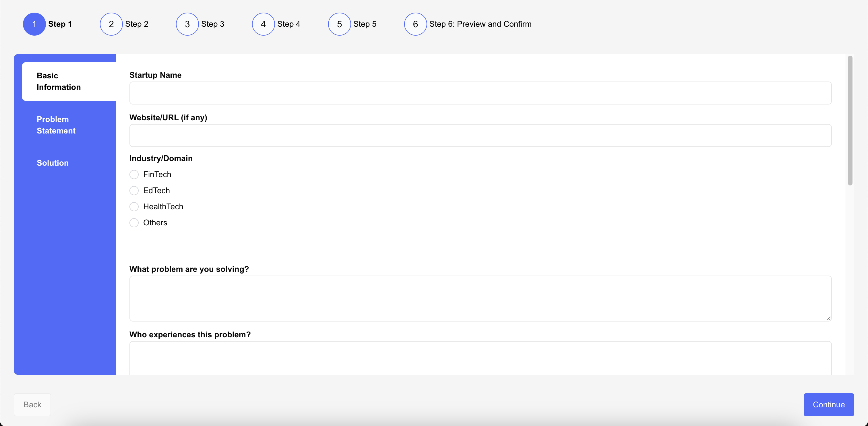The width and height of the screenshot is (868, 426).
Task: Open the Basic Information sidebar tab
Action: pos(59,81)
